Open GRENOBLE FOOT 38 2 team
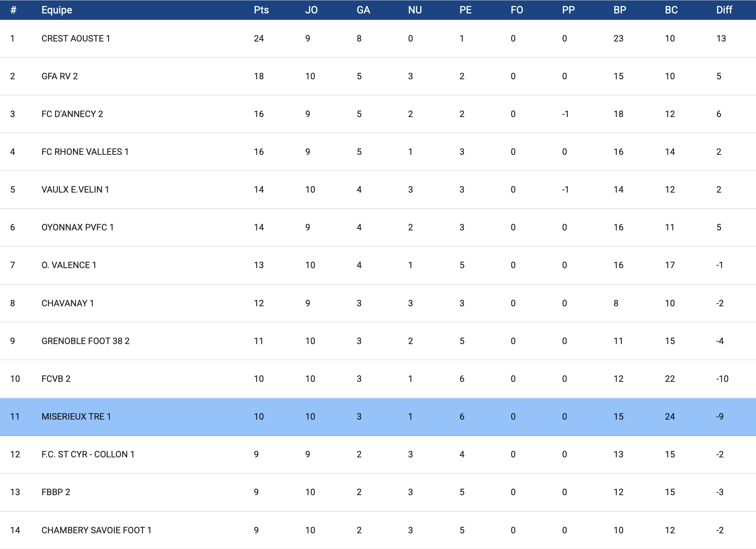The height and width of the screenshot is (549, 756). 85,341
